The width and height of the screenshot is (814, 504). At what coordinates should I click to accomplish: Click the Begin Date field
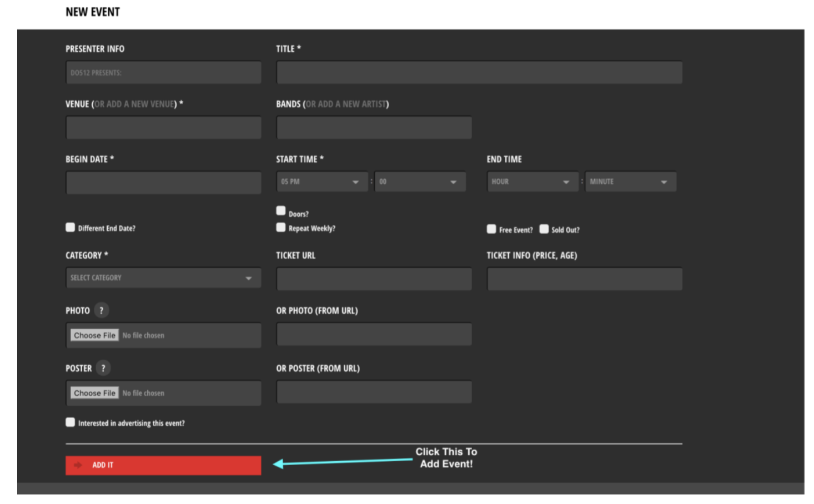pyautogui.click(x=163, y=183)
